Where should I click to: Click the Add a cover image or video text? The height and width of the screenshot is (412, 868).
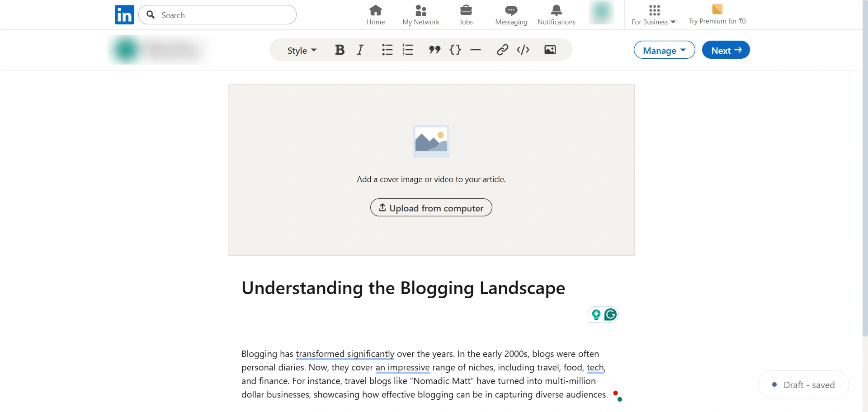pyautogui.click(x=431, y=179)
